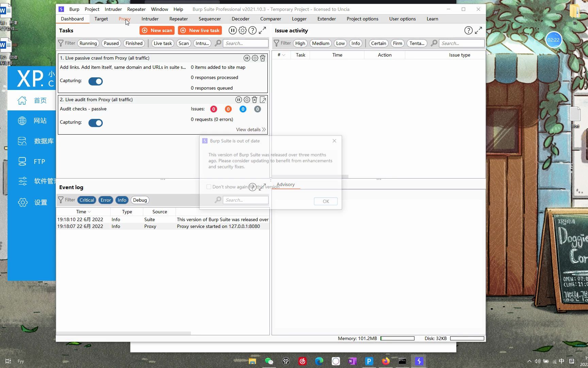The width and height of the screenshot is (588, 368).
Task: Open the Intruder menu in menu bar
Action: pos(113,9)
